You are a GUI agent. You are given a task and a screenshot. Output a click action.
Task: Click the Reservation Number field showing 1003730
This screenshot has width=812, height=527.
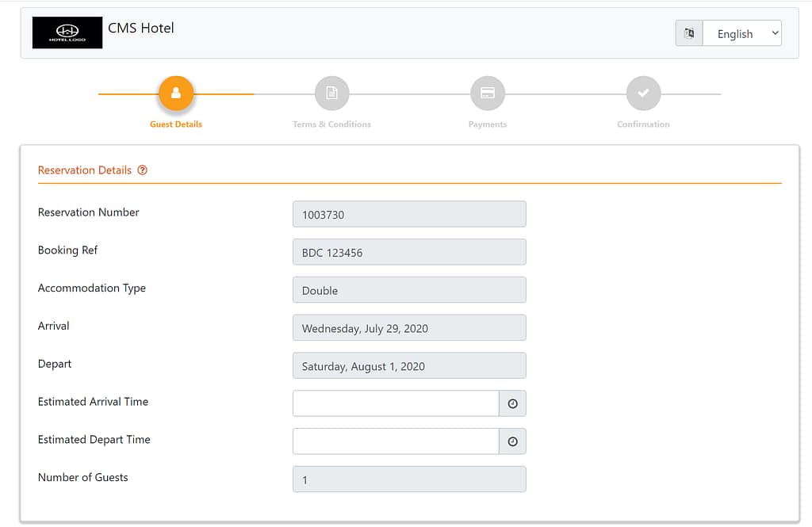point(409,213)
